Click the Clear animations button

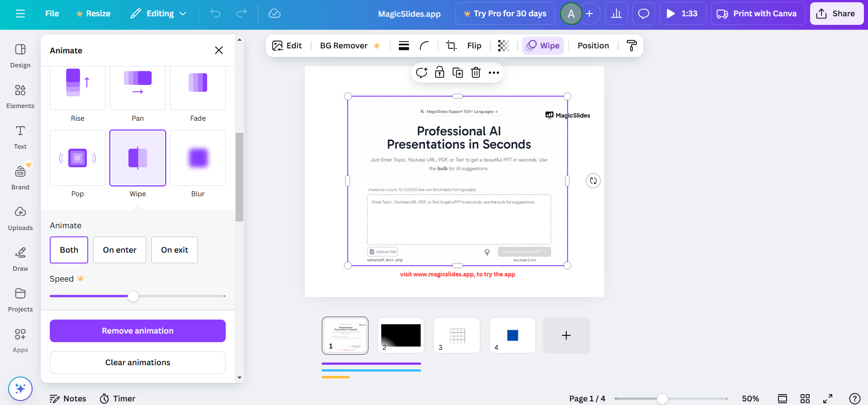[138, 363]
